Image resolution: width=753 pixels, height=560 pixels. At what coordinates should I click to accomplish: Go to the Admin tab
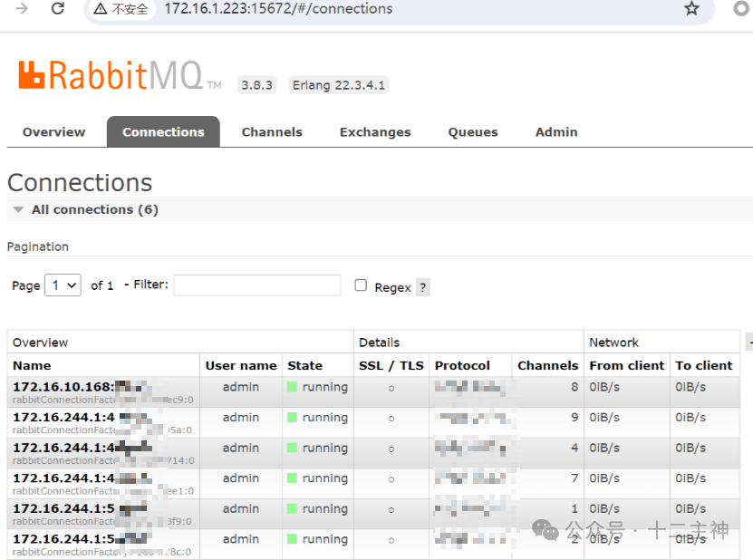(x=556, y=132)
